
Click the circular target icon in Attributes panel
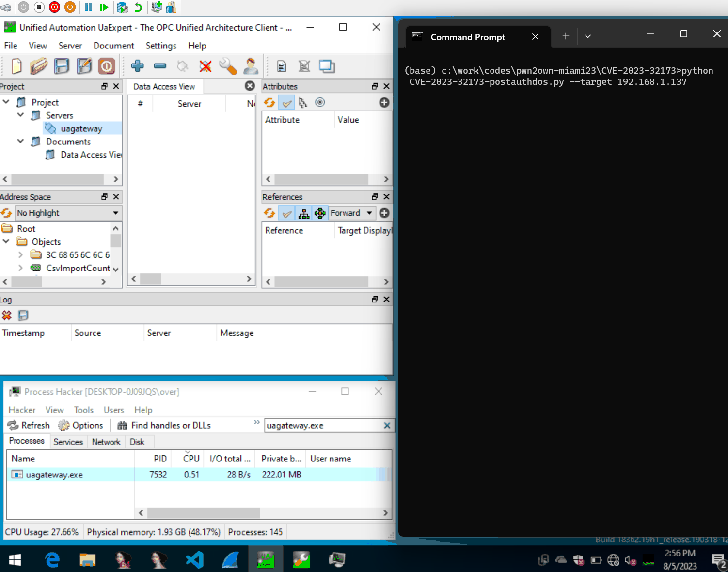[x=320, y=102]
